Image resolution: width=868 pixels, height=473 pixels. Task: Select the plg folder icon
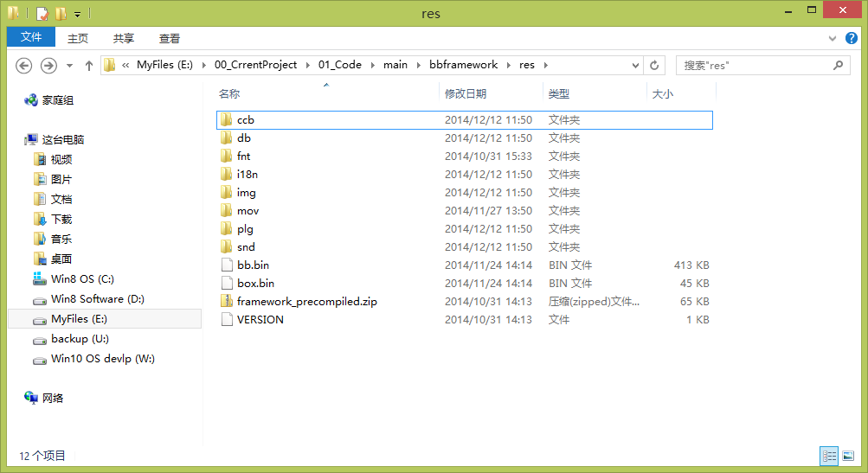(x=226, y=229)
